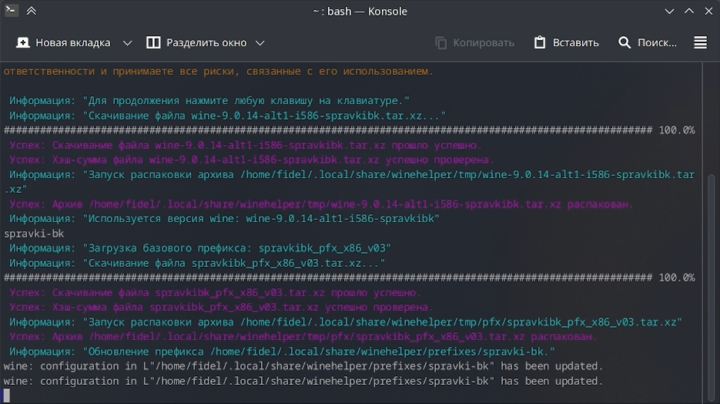Click the line 'Используется версия wine'
The image size is (720, 404).
pos(224,219)
